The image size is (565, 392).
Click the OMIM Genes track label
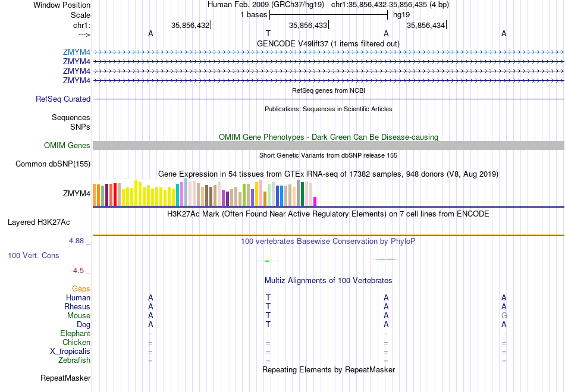67,146
